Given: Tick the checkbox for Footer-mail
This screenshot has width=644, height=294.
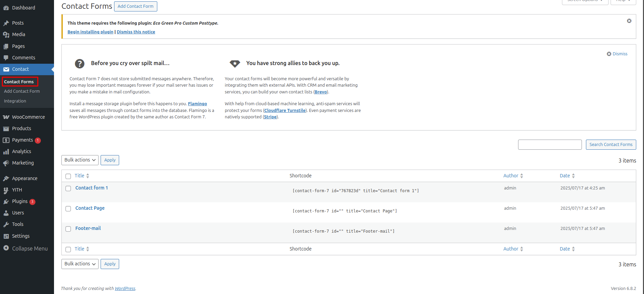Looking at the screenshot, I should [68, 229].
